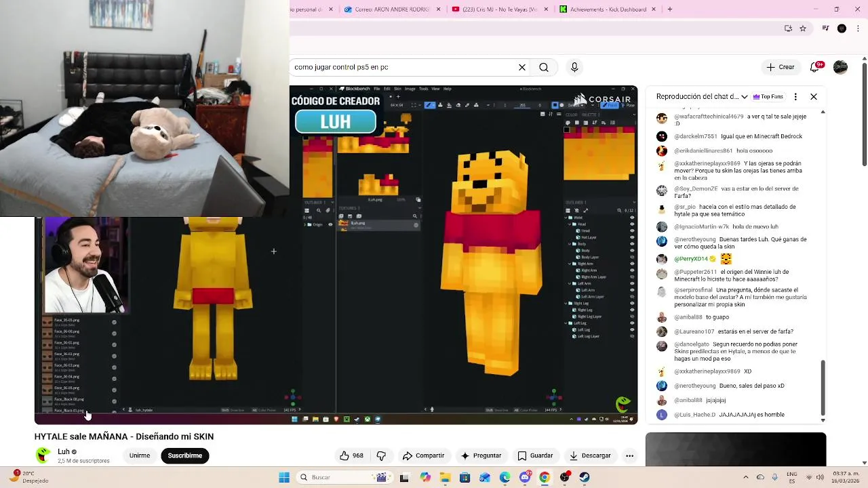Click the Preguntar button

481,455
